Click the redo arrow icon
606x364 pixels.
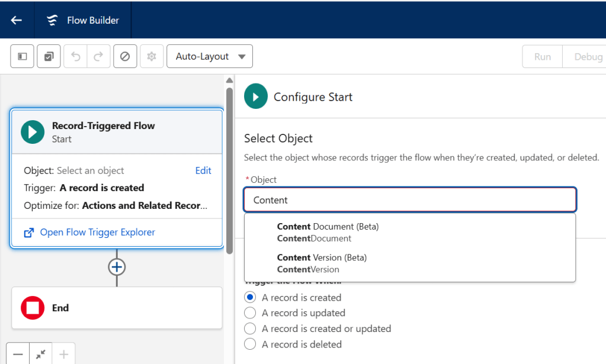pos(98,57)
